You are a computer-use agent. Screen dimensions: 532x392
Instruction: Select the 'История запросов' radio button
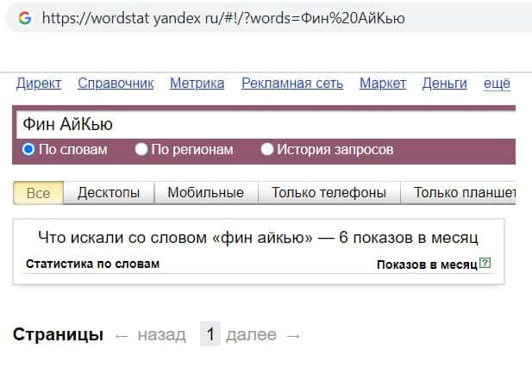[x=266, y=150]
